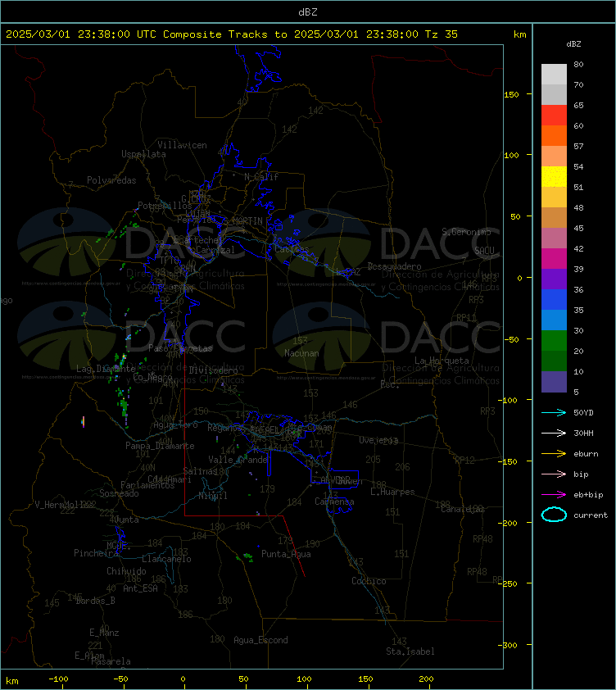Click the 'Divisadero' map label
This screenshot has width=616, height=690.
214,370
